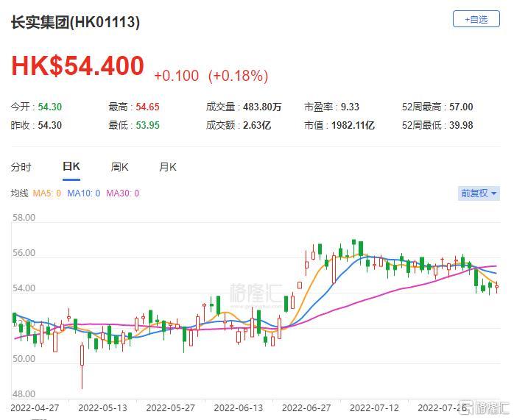Click 最低 value 53.95
Image resolution: width=514 pixels, height=420 pixels.
[x=147, y=125]
